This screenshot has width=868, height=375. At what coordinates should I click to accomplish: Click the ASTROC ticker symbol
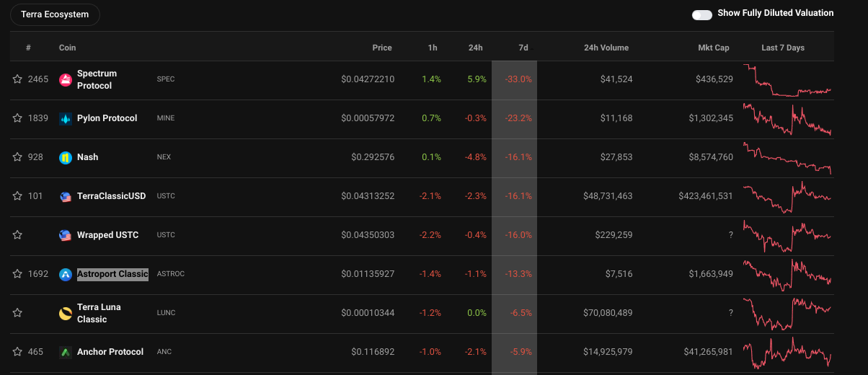tap(171, 274)
